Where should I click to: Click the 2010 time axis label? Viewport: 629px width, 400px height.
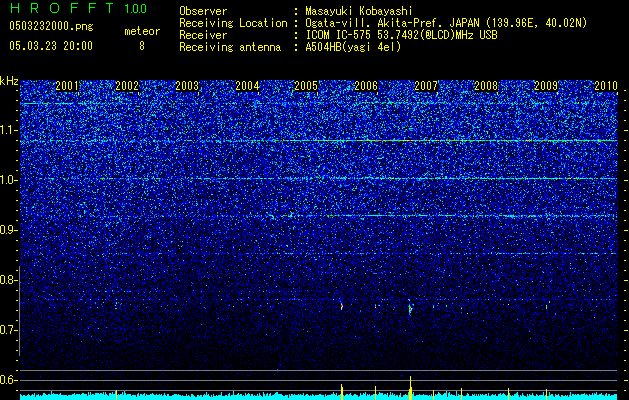pyautogui.click(x=606, y=85)
